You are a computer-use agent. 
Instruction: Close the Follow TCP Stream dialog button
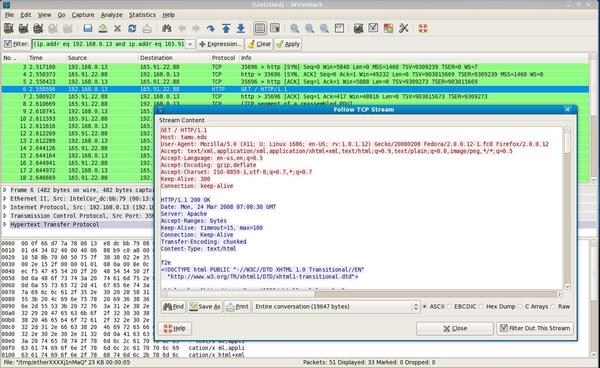[x=455, y=328]
